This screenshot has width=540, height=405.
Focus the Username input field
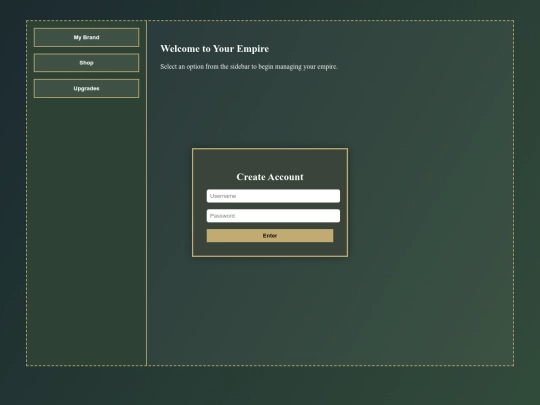[273, 196]
